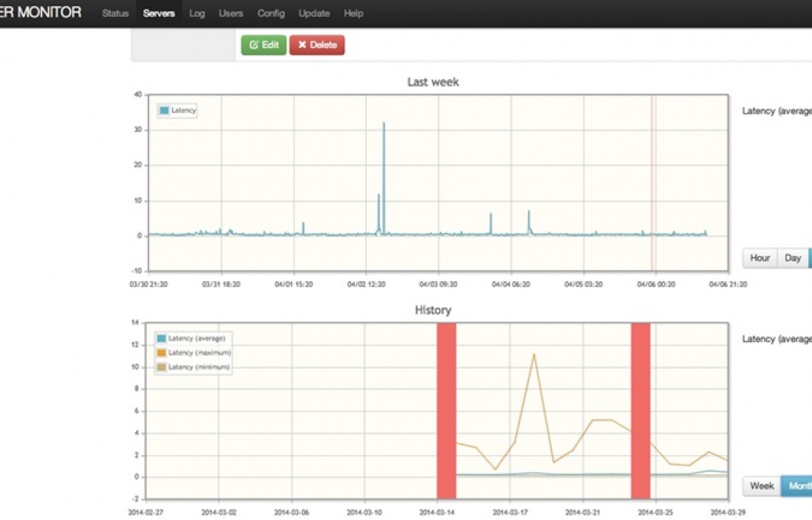The height and width of the screenshot is (520, 812).
Task: Set History chart to Month range
Action: [799, 486]
